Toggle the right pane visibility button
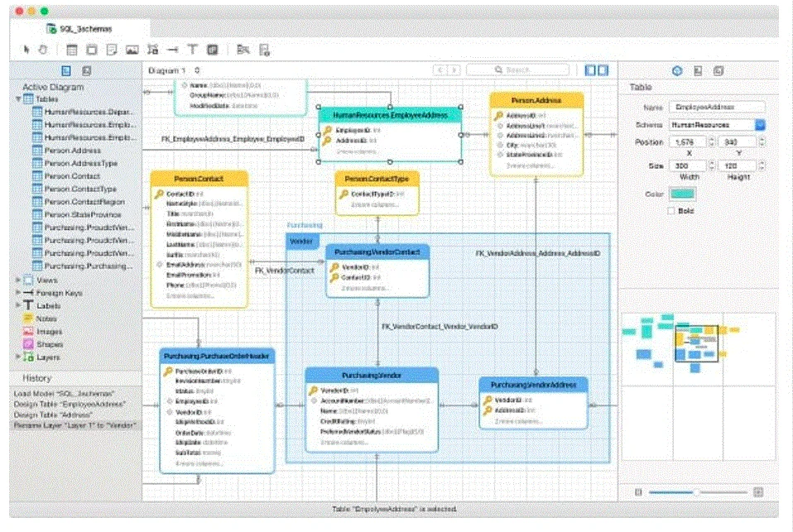 (603, 70)
